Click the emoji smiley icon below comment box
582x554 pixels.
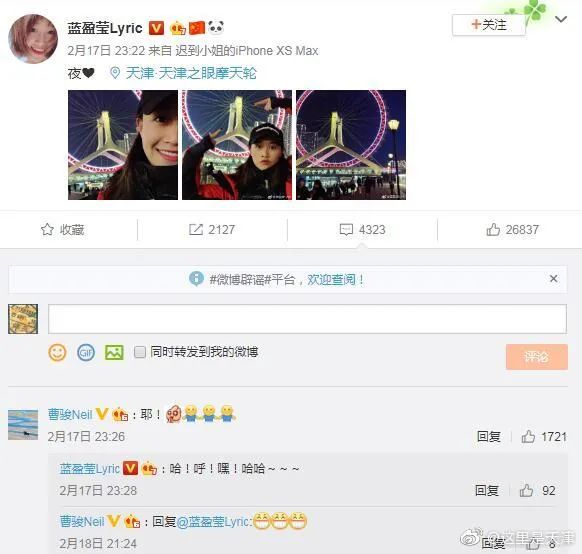click(57, 353)
